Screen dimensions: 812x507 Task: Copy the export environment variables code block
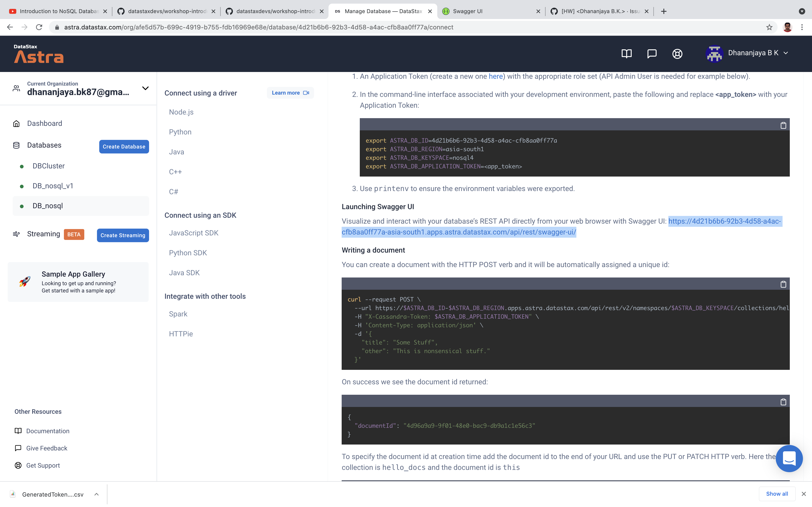(x=783, y=125)
